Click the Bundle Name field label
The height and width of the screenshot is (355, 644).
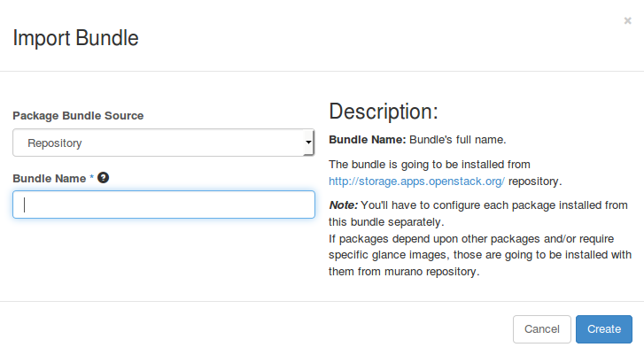click(x=49, y=178)
